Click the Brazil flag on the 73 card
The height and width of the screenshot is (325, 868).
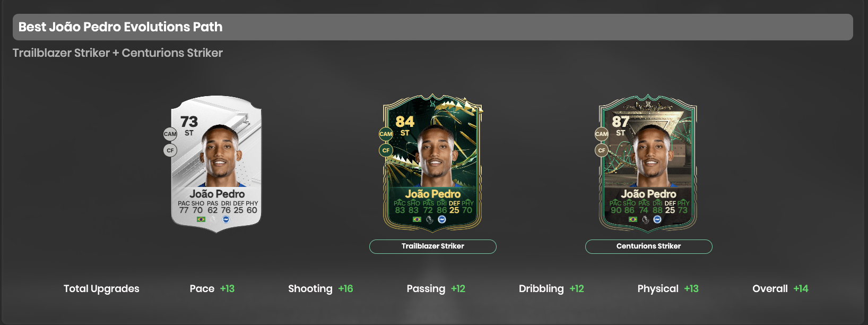[201, 219]
